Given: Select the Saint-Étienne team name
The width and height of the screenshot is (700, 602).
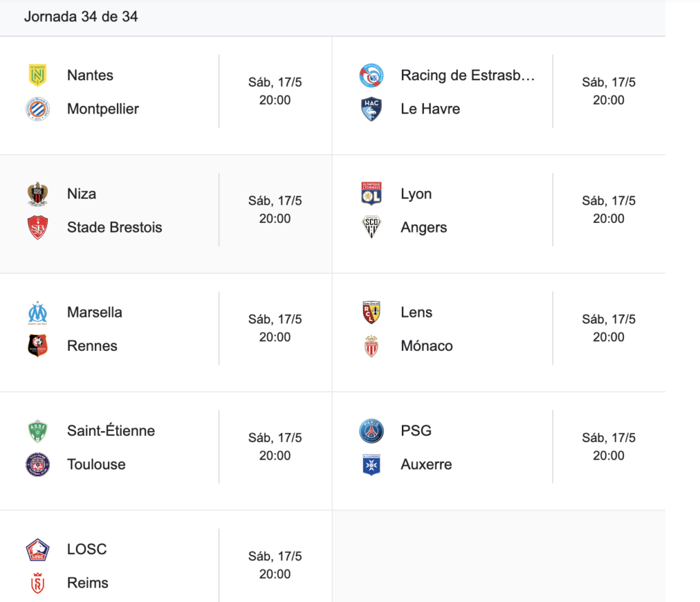Looking at the screenshot, I should pyautogui.click(x=111, y=431).
